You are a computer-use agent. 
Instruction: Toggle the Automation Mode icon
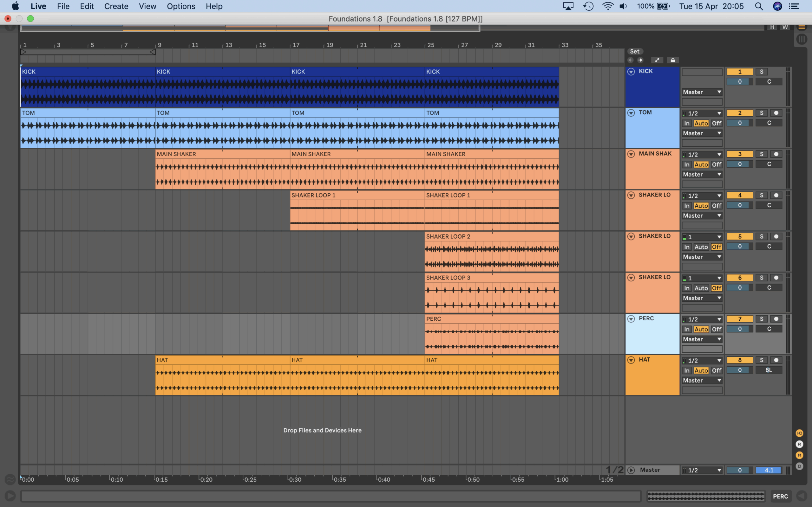(657, 60)
